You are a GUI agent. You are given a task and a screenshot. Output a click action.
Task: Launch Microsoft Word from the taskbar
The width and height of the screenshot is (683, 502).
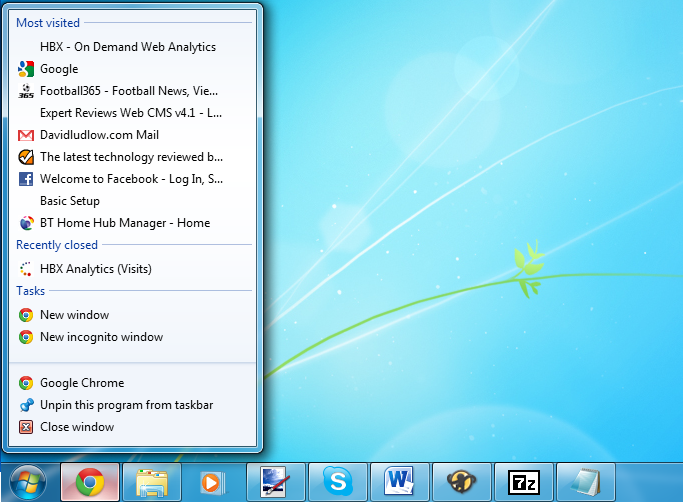point(399,482)
